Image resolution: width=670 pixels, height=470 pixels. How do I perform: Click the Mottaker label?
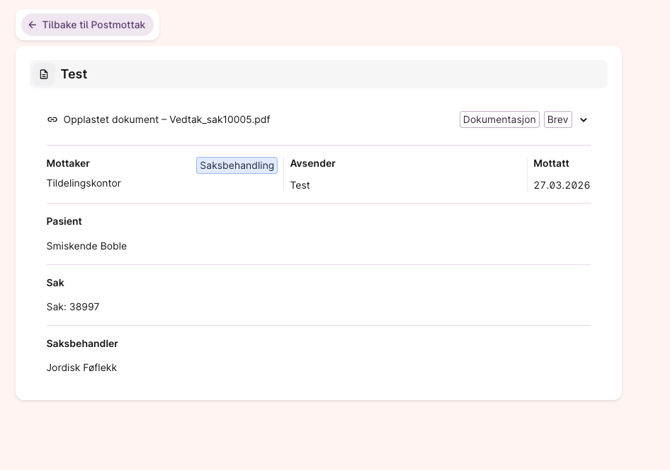[x=68, y=164]
